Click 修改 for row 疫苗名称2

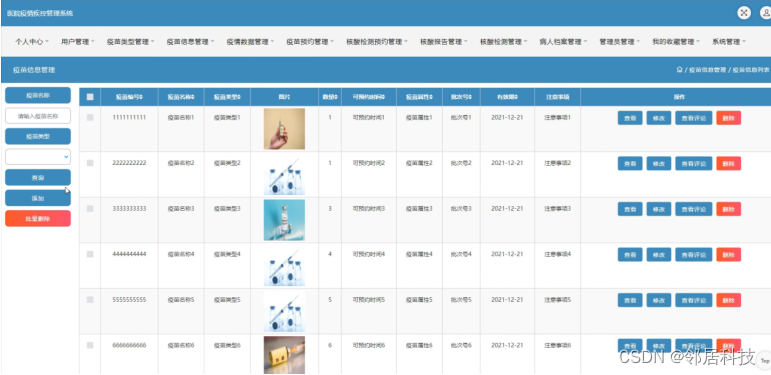pos(659,164)
